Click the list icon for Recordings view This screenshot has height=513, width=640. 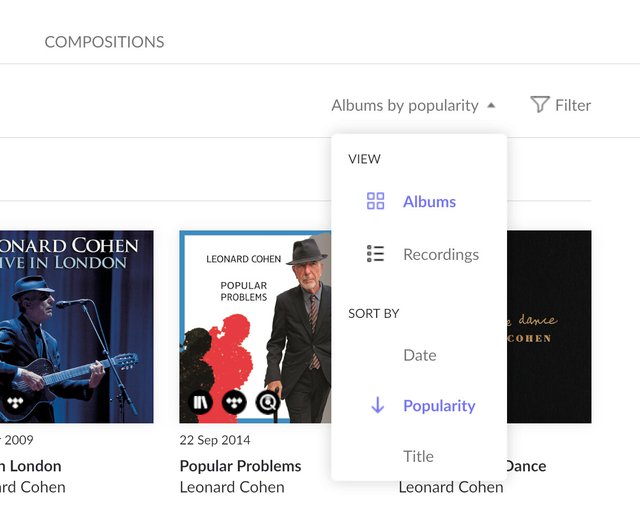376,254
